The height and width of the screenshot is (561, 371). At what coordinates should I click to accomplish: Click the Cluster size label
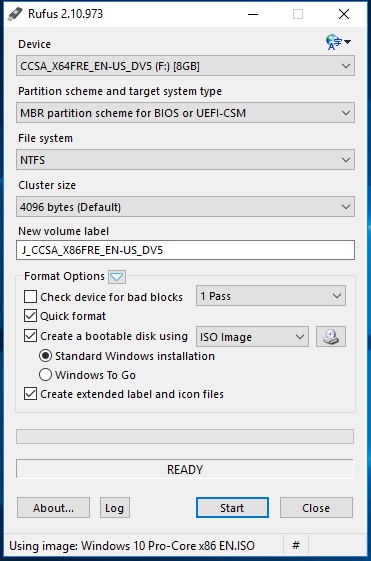(47, 185)
